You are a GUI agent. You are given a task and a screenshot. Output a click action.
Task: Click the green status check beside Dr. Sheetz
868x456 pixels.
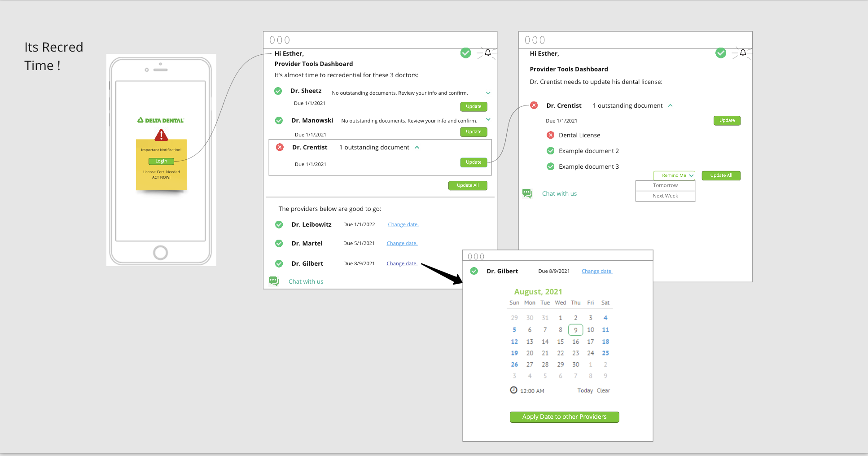(278, 91)
